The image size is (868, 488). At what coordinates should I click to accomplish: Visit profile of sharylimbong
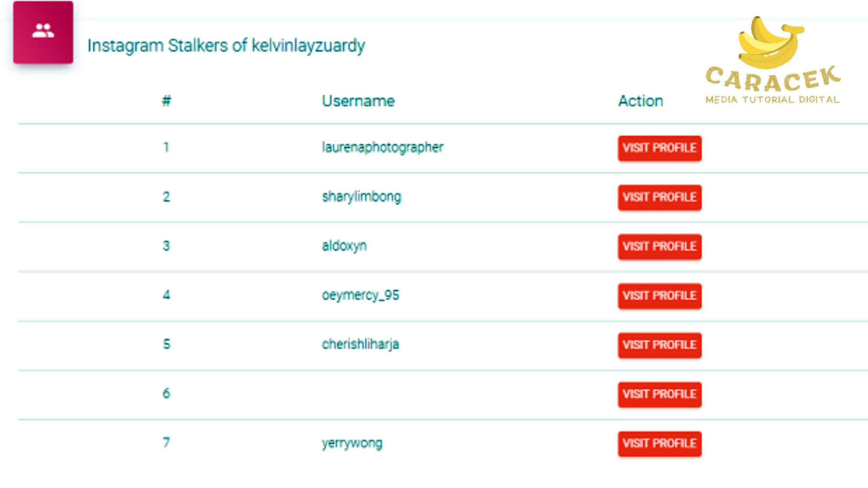click(659, 197)
